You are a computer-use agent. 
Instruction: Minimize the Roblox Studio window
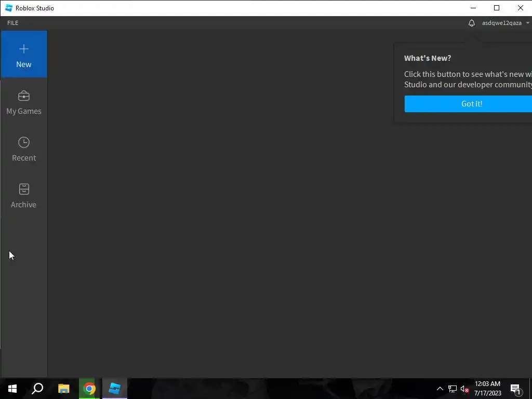pos(473,8)
